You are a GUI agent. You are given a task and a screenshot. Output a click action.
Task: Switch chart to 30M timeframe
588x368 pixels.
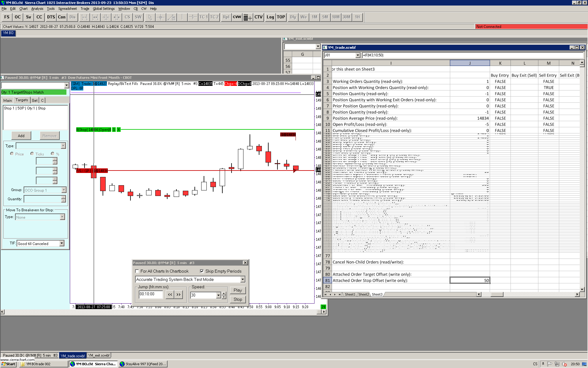[346, 17]
